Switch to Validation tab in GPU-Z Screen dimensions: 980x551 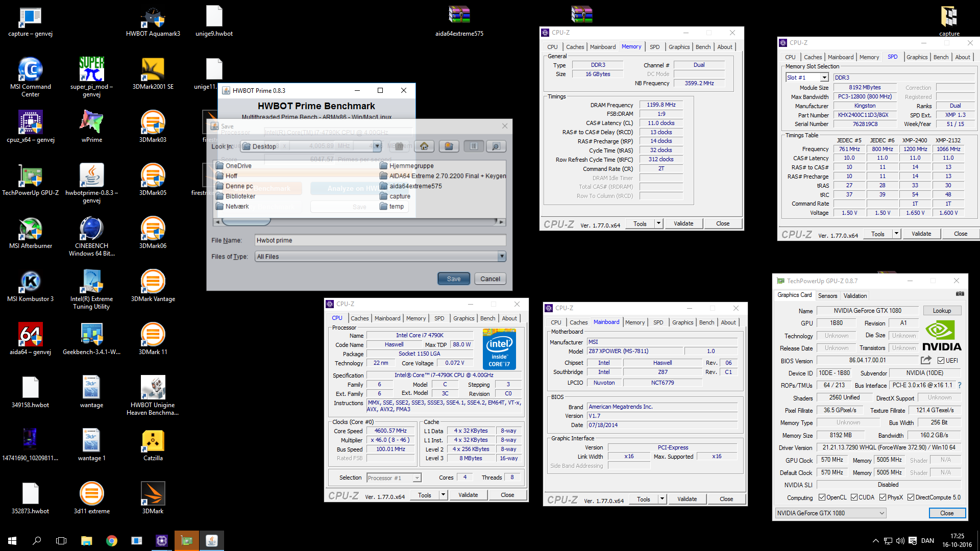click(855, 296)
